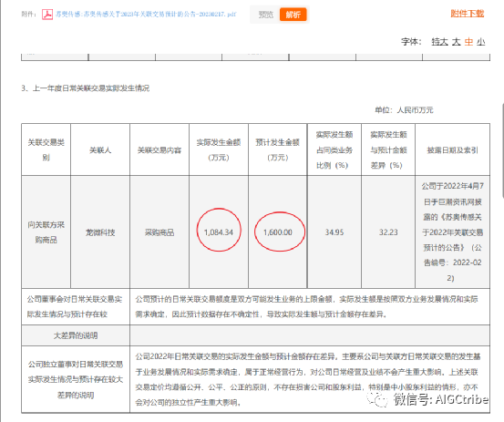Click the 34.95 percentage cell
The image size is (504, 422).
tap(334, 232)
